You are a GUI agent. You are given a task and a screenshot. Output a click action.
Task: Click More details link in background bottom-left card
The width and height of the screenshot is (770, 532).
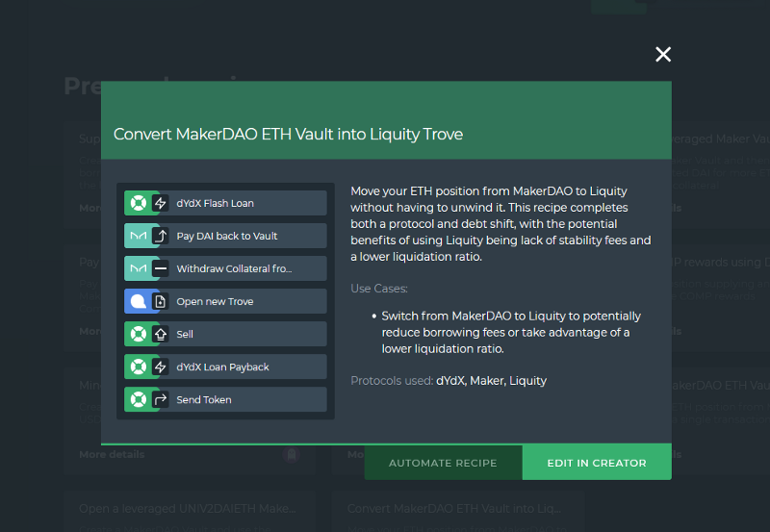click(x=112, y=454)
